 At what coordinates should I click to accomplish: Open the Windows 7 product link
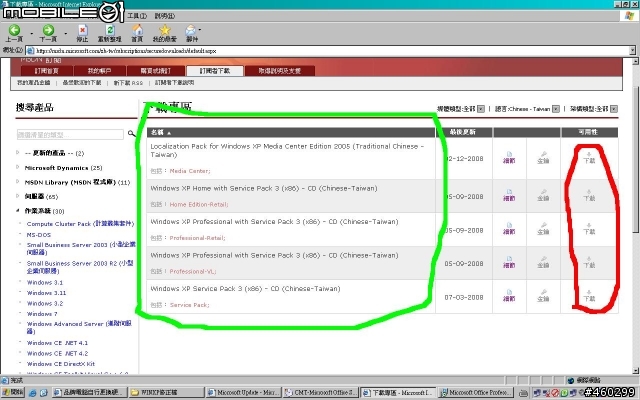pos(42,314)
